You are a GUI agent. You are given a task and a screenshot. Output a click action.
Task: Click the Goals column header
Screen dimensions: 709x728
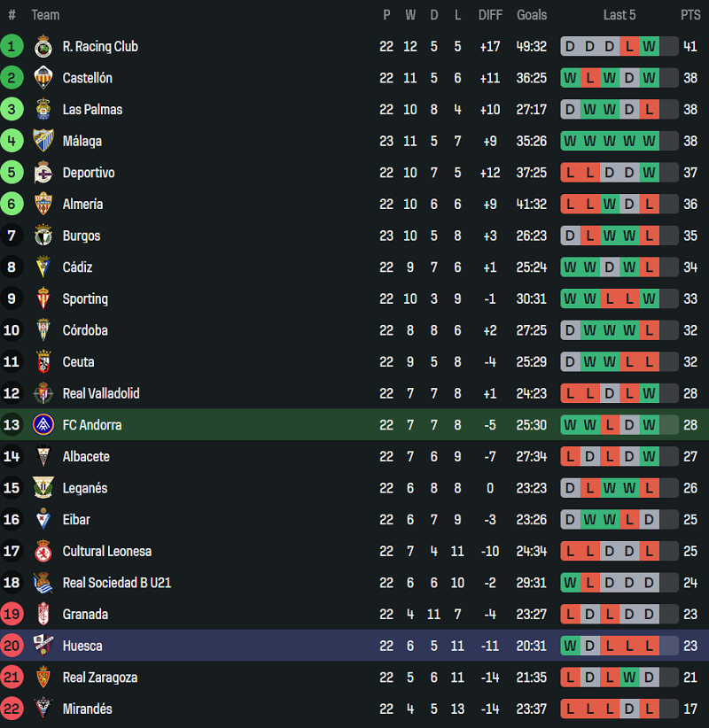click(x=532, y=15)
